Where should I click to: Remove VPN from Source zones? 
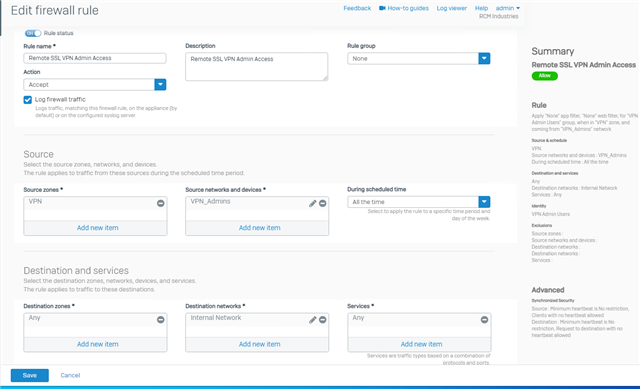point(161,203)
